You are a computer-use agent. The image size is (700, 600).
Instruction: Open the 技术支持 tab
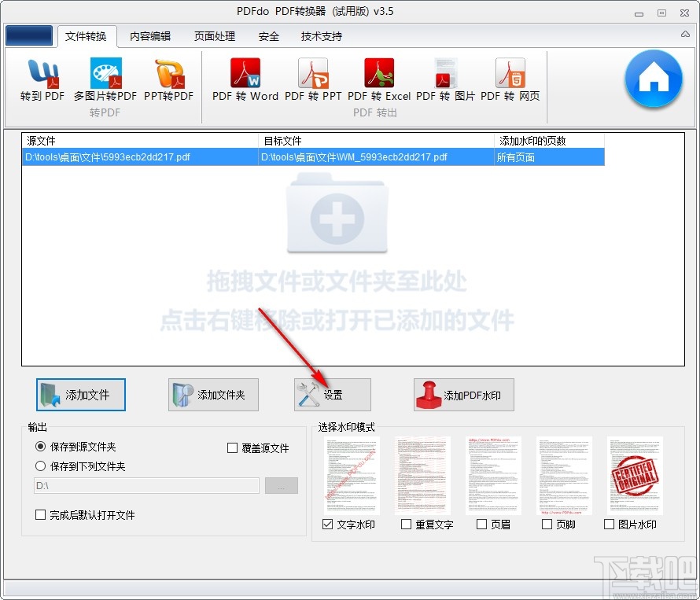point(322,36)
